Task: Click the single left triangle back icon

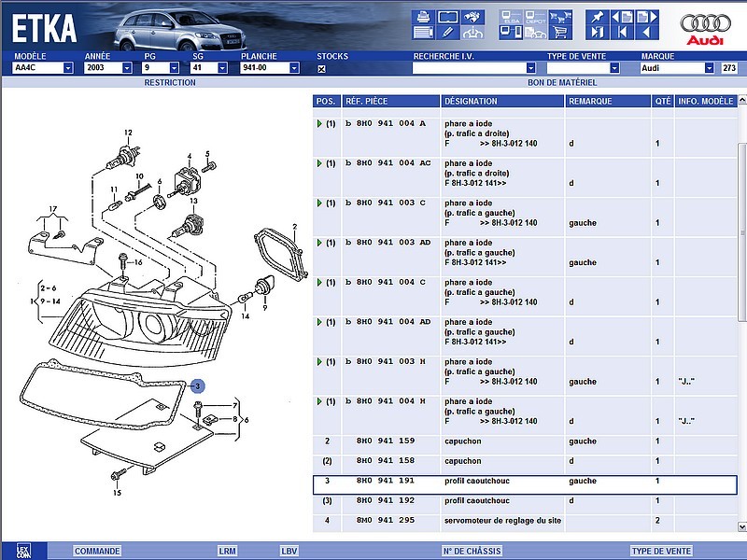Action: (647, 33)
